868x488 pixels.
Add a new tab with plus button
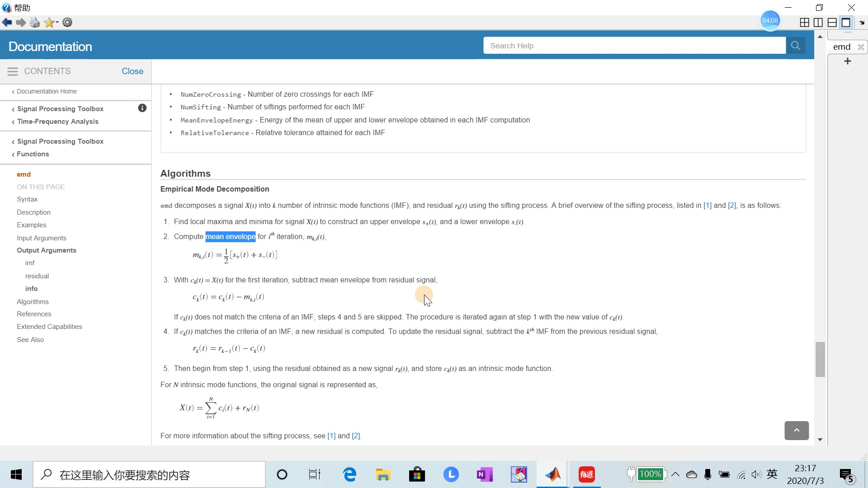click(848, 61)
